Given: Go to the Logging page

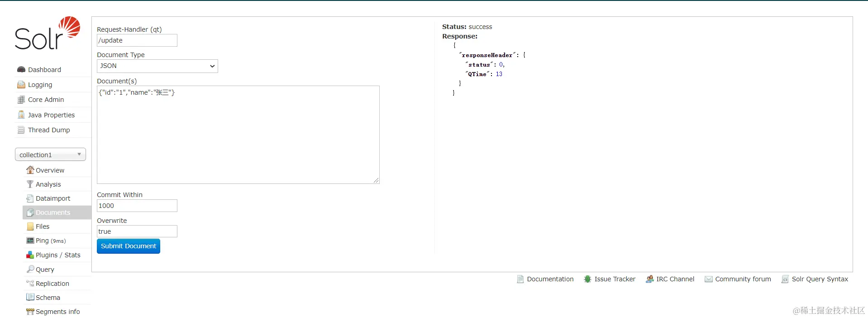Looking at the screenshot, I should coord(40,85).
